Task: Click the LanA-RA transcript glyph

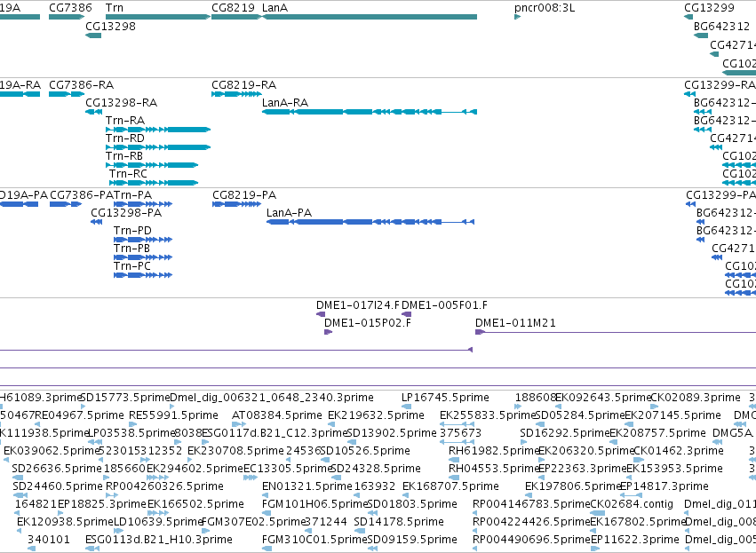Action: pyautogui.click(x=370, y=112)
